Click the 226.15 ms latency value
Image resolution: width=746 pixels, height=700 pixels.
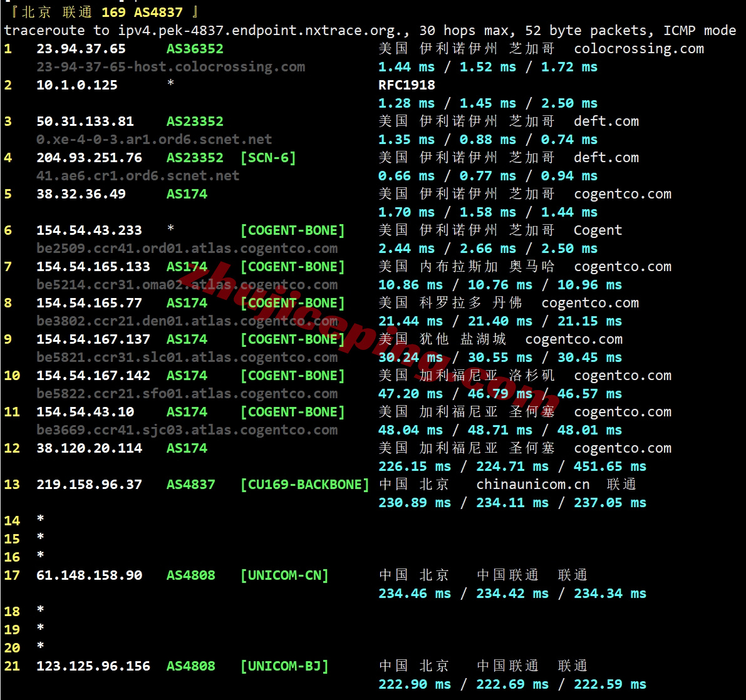[415, 467]
